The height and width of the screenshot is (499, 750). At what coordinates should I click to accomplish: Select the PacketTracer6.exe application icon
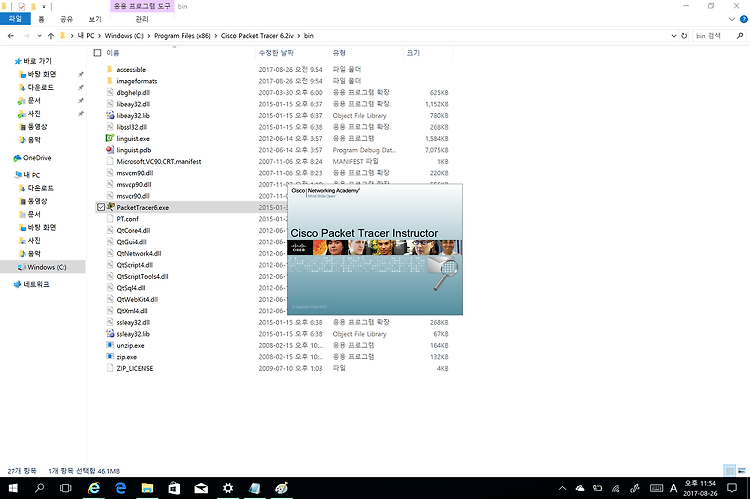point(110,207)
